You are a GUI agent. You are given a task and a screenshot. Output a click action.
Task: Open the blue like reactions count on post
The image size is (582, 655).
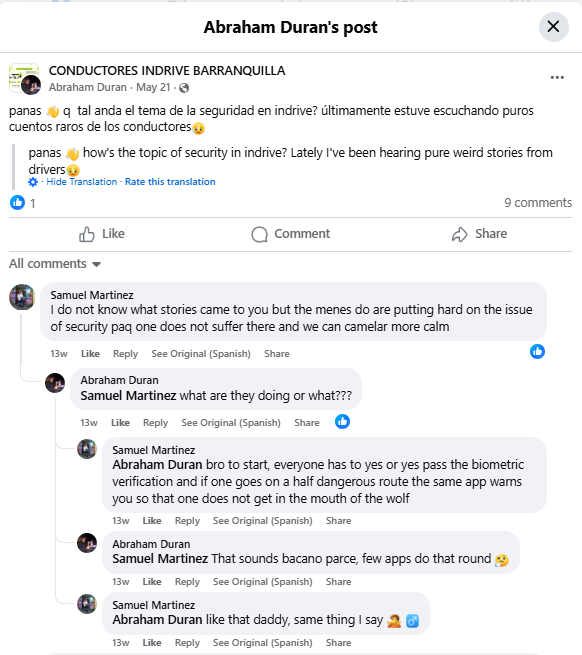[18, 203]
